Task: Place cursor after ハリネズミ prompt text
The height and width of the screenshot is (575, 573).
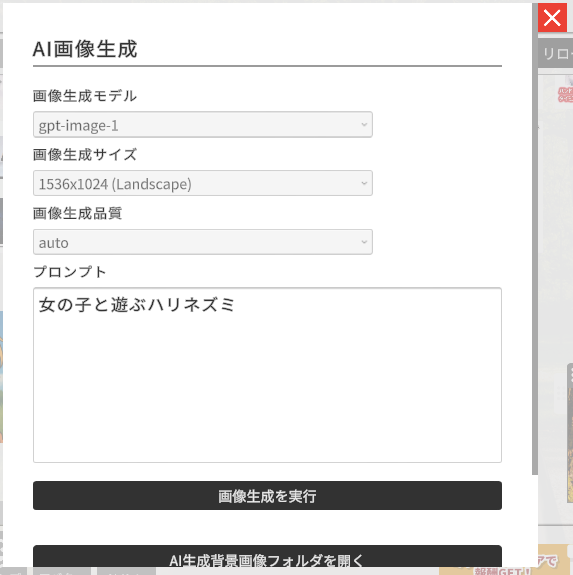Action: click(x=237, y=305)
